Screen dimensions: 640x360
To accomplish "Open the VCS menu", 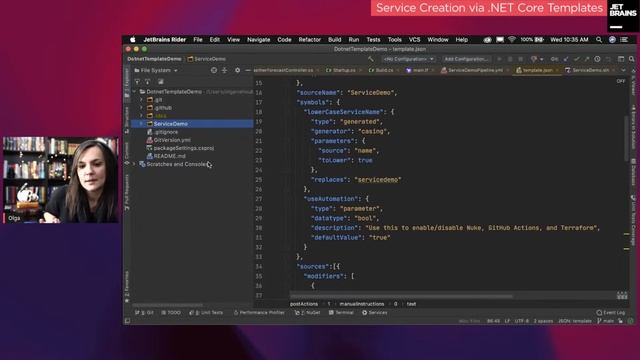I will click(x=414, y=40).
